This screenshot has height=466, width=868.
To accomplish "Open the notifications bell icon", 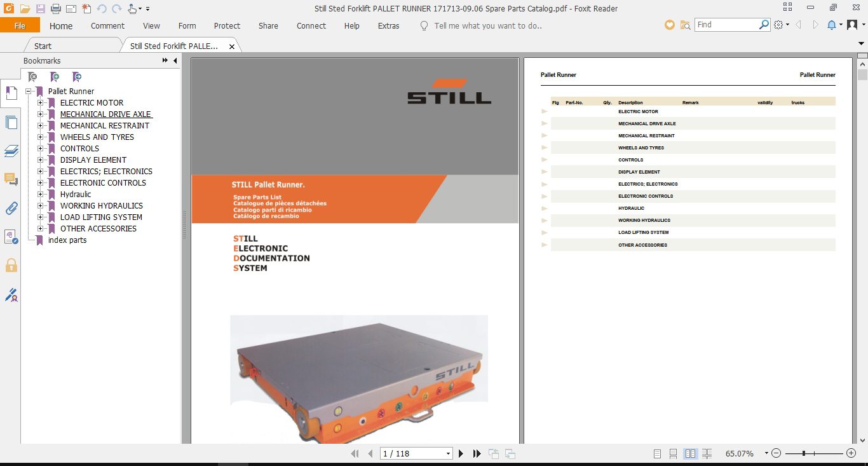I will 832,25.
